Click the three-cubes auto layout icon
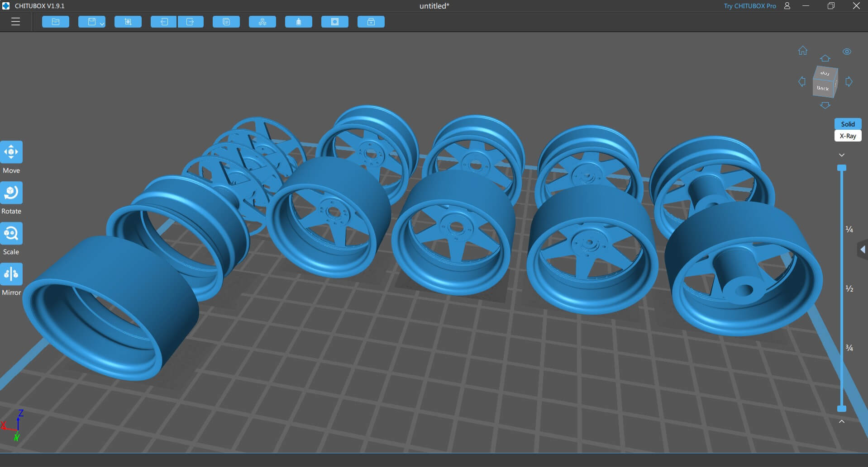This screenshot has width=868, height=467. [262, 22]
